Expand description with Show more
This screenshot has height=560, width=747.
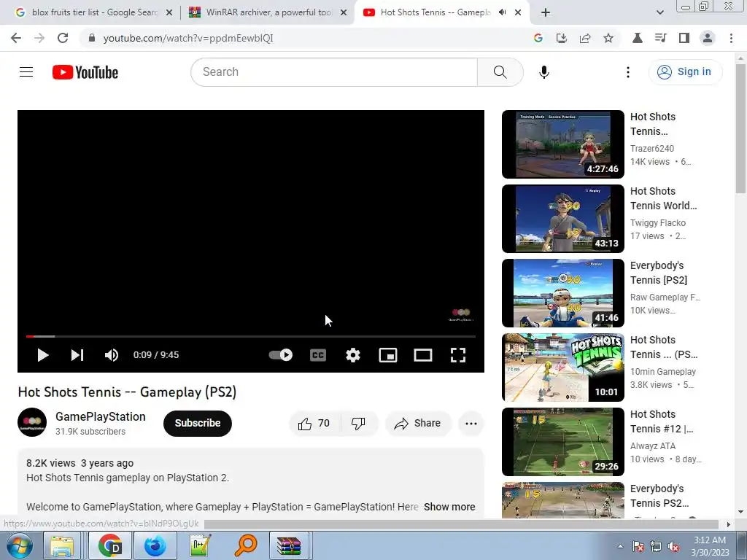pos(449,507)
